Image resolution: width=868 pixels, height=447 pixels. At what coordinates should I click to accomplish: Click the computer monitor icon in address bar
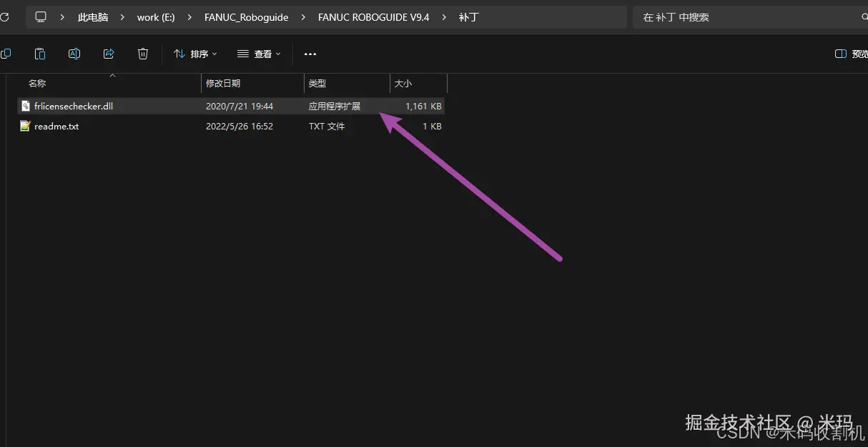(41, 16)
